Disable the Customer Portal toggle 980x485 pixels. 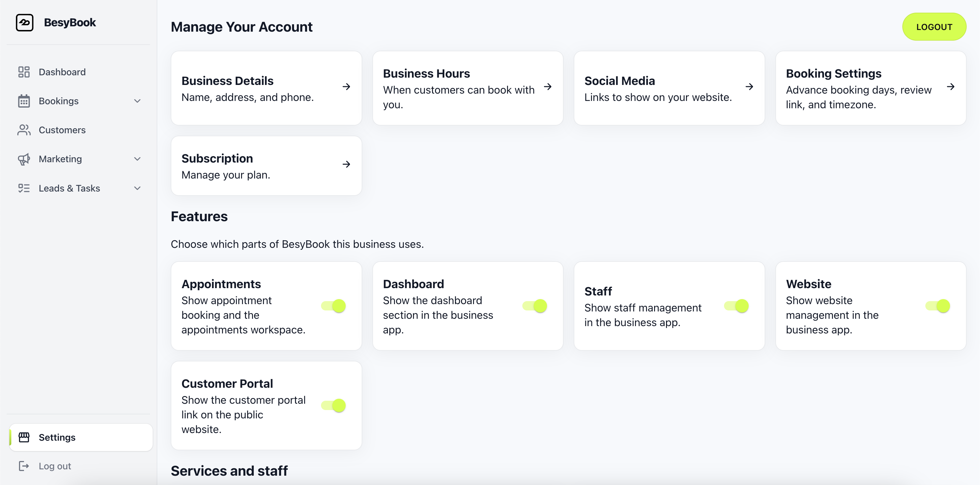point(333,406)
